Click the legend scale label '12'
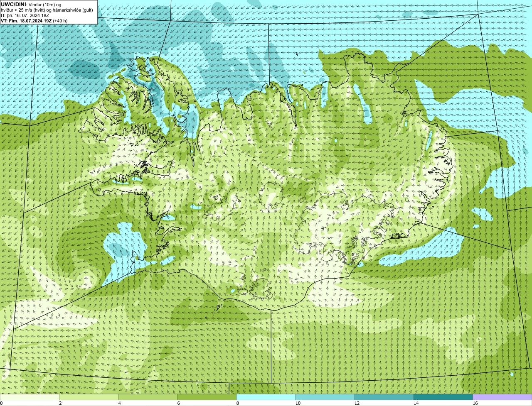The height and width of the screenshot is (406, 532). (357, 403)
